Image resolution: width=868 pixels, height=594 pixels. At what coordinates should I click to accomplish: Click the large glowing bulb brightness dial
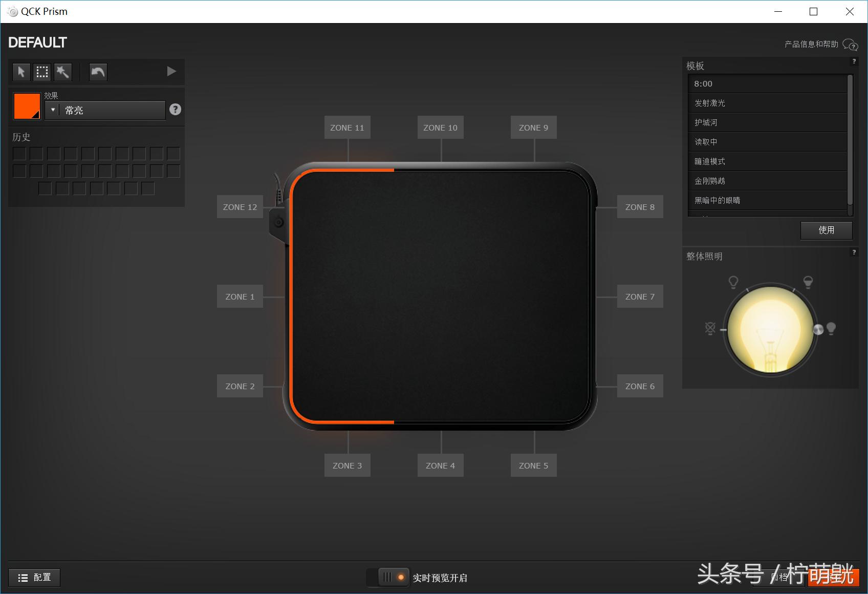point(771,330)
